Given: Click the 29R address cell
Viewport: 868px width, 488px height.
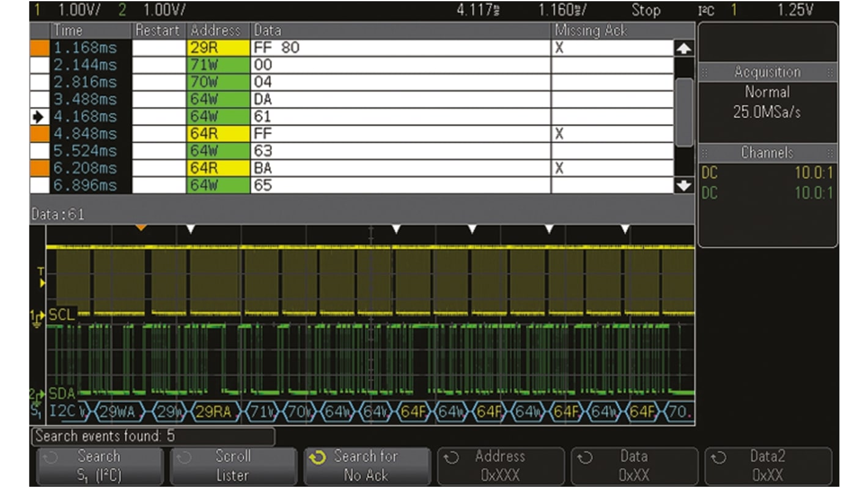Looking at the screenshot, I should pos(218,48).
